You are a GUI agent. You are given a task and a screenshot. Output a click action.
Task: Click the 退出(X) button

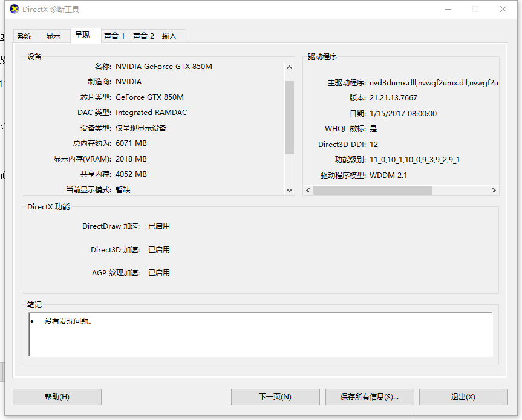(463, 396)
